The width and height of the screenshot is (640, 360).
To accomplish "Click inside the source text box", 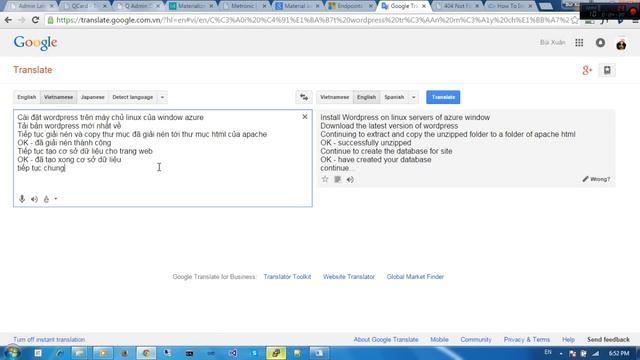I will click(x=162, y=158).
